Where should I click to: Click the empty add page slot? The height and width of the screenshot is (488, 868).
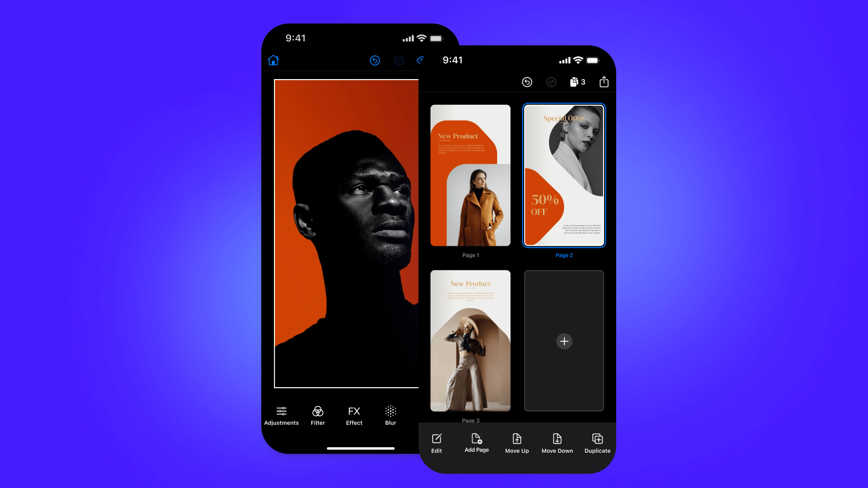pos(563,341)
